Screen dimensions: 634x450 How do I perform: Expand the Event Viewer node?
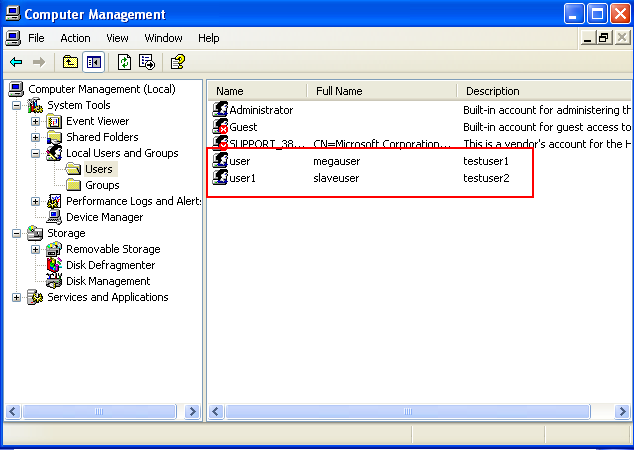35,121
